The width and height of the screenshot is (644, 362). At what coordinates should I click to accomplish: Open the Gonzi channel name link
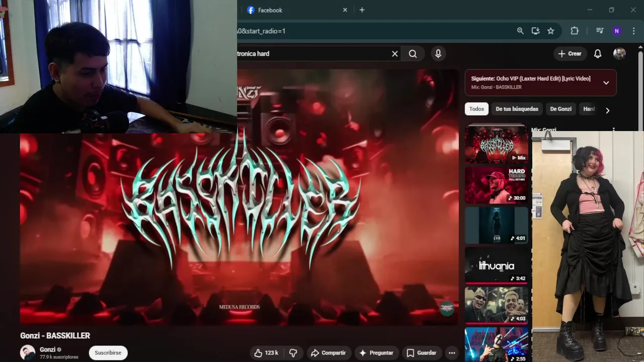(47, 349)
